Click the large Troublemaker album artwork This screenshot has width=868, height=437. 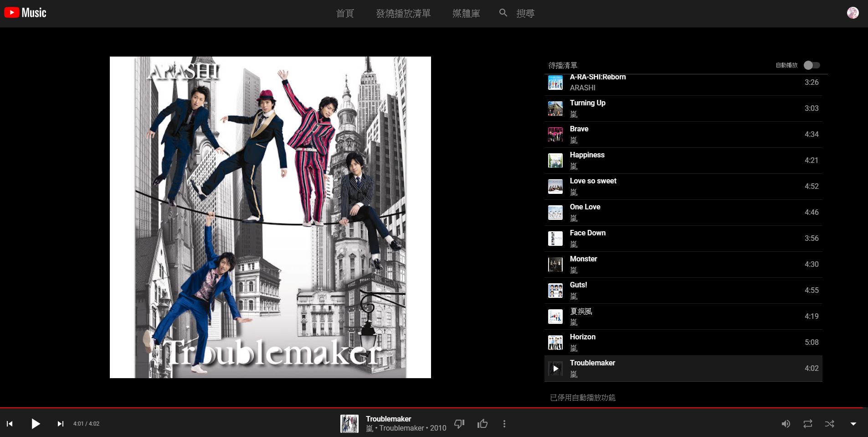[270, 217]
